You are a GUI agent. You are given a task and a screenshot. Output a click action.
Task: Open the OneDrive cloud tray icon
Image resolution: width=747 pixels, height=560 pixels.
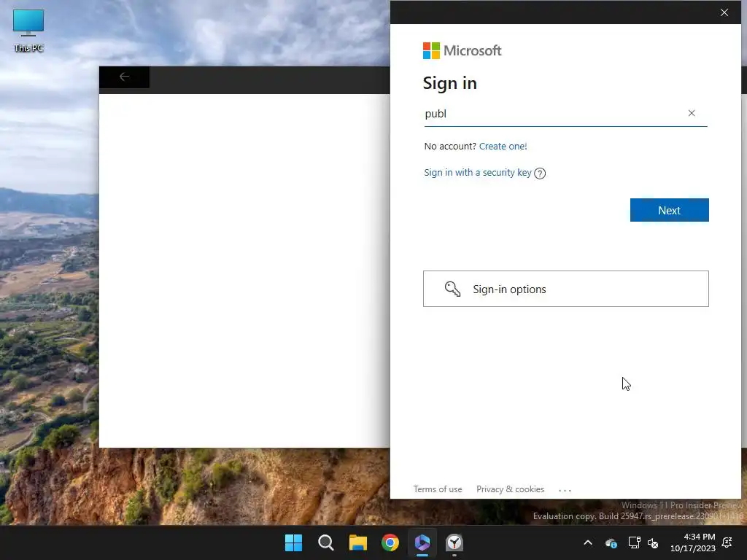click(611, 542)
